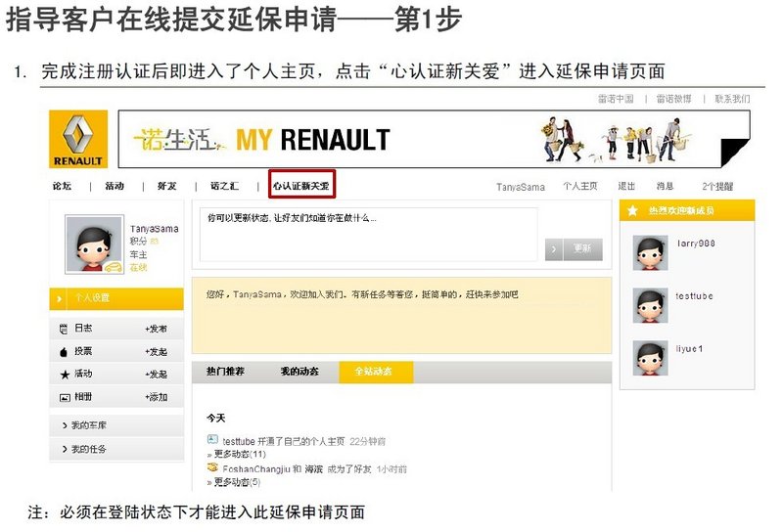Click the My Renault banner image
783x532 pixels.
click(434, 139)
